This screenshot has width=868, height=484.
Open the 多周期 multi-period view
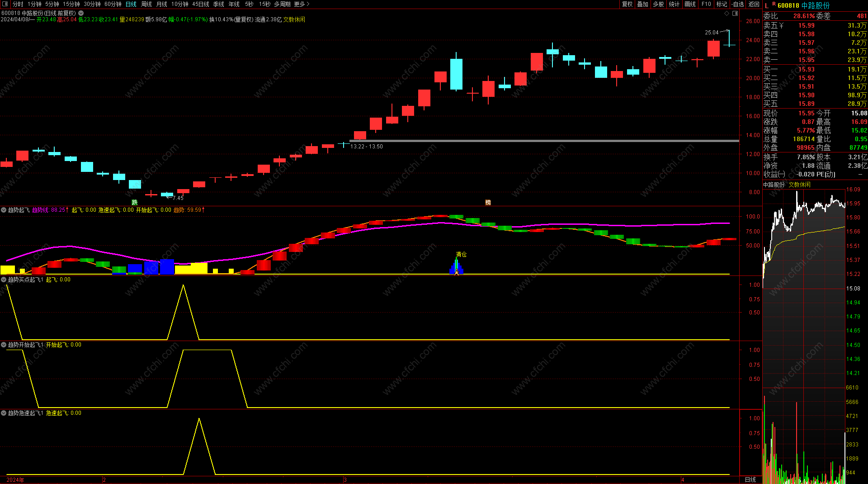[282, 4]
